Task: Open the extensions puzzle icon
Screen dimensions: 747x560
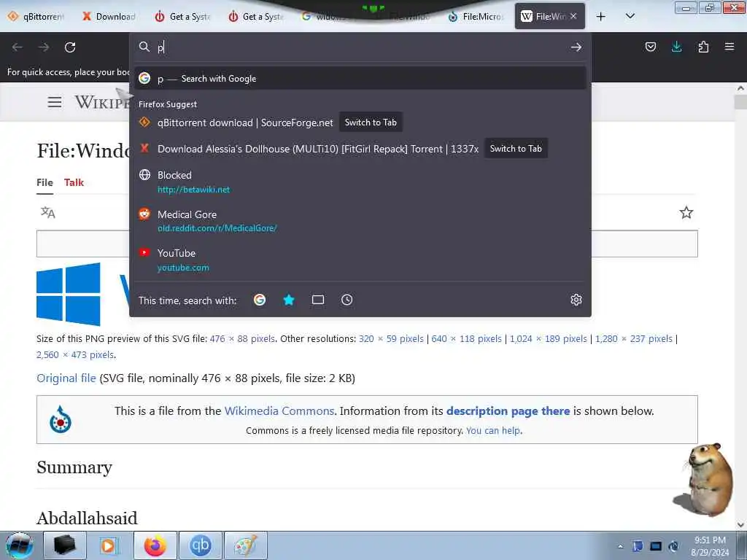Action: click(x=703, y=47)
